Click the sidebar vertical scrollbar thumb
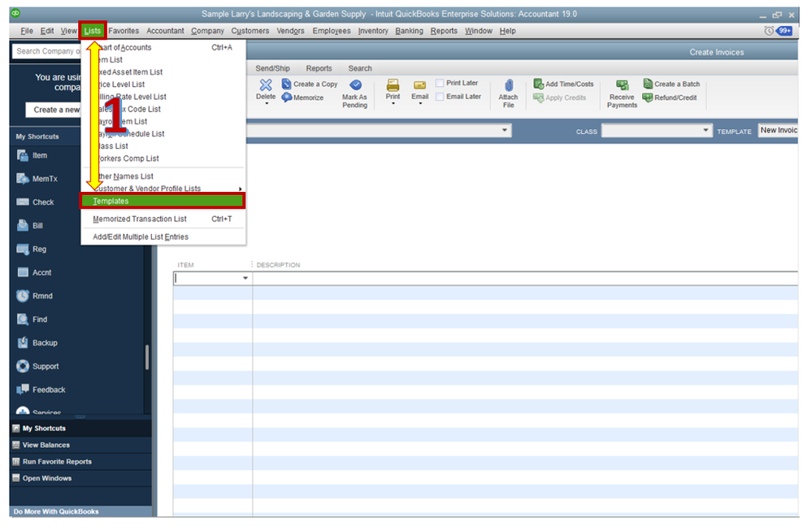 (x=147, y=358)
